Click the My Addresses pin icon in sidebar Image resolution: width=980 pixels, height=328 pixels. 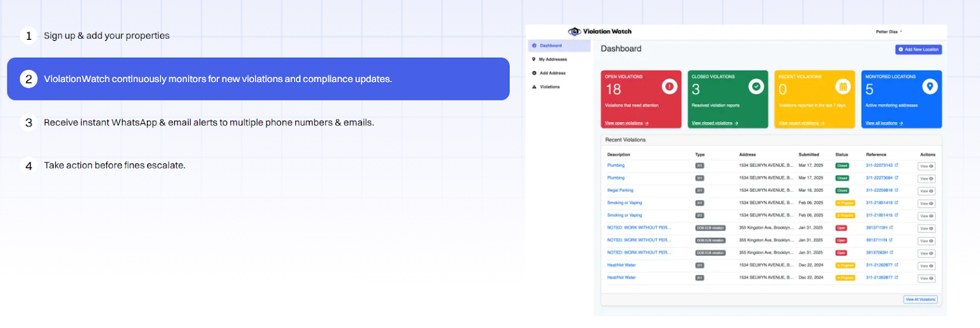point(534,59)
